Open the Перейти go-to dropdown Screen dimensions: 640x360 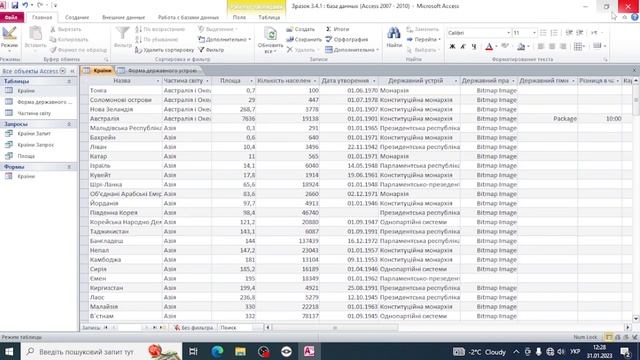point(424,40)
